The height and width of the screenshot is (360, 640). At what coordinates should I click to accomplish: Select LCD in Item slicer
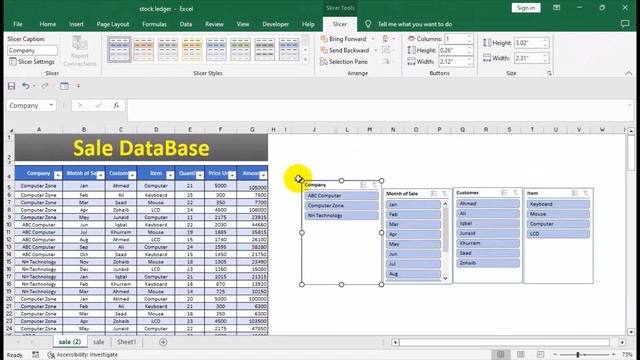click(x=558, y=233)
